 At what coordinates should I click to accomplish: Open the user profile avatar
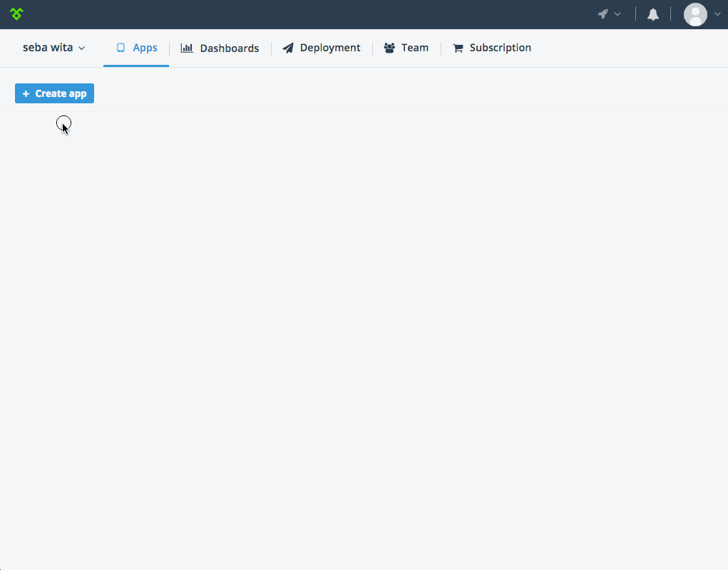pos(695,14)
